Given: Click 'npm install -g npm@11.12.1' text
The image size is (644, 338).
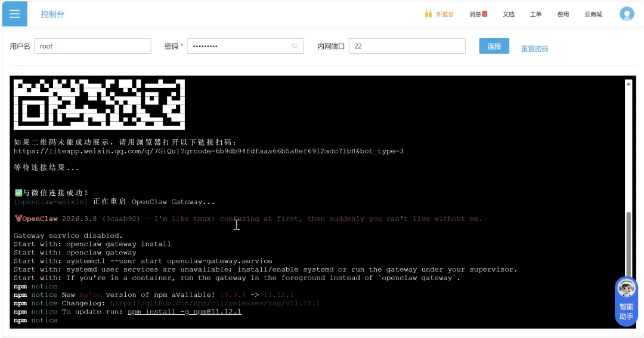Looking at the screenshot, I should point(184,312).
